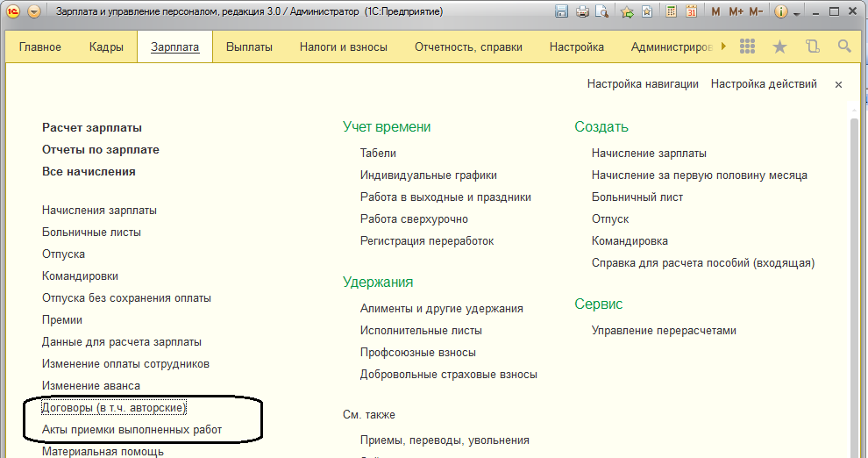Screen dimensions: 868x458
Task: Open print preview page-with-magnifier icon
Action: [602, 11]
